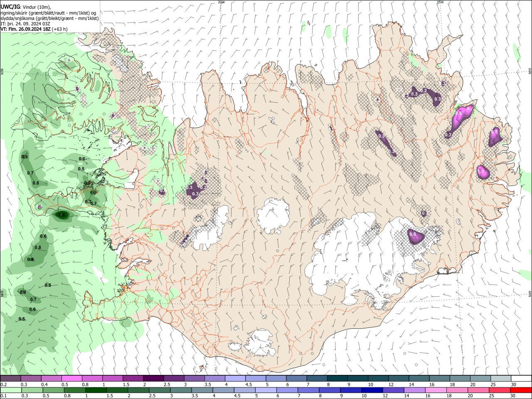Click the 14 label on the bottom rain scale
The width and height of the screenshot is (532, 399).
click(406, 396)
